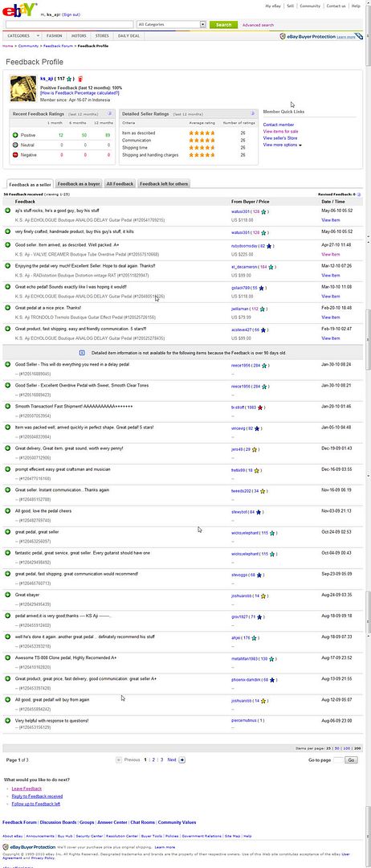This screenshot has height=868, width=371.
Task: Open 'Reply to Feedback received' link
Action: tap(37, 796)
